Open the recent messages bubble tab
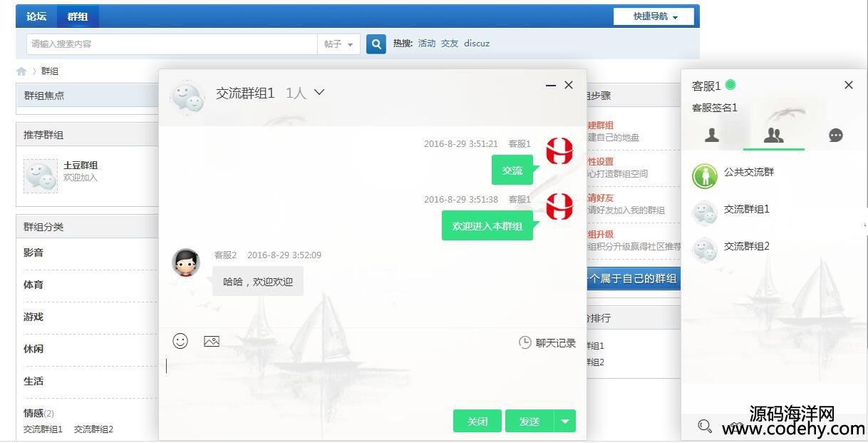 click(x=836, y=136)
